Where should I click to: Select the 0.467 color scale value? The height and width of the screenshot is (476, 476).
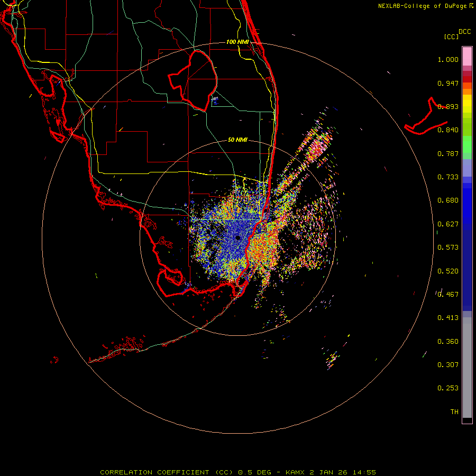point(448,295)
